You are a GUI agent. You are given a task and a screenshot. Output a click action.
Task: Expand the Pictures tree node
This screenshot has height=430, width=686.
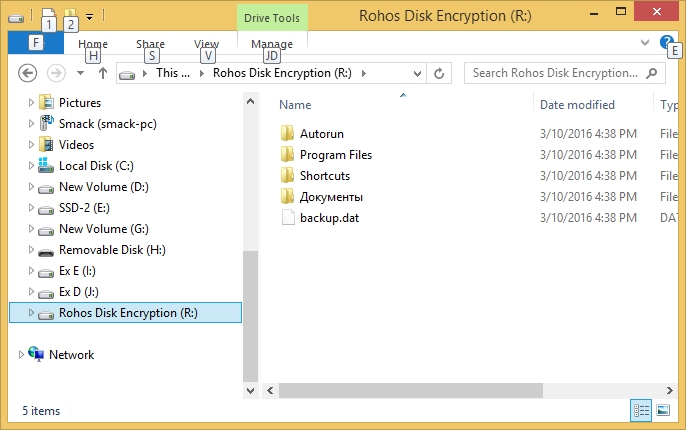coord(31,102)
